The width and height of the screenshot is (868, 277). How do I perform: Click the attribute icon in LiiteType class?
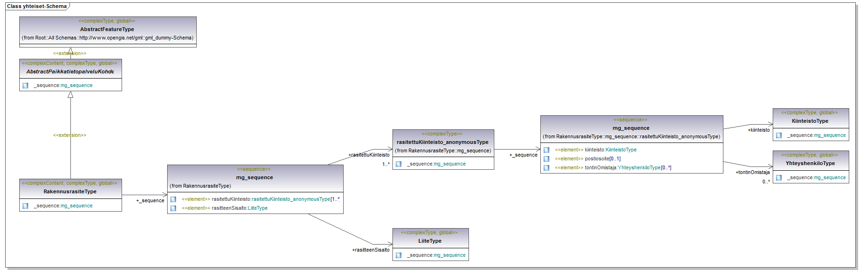coord(399,255)
